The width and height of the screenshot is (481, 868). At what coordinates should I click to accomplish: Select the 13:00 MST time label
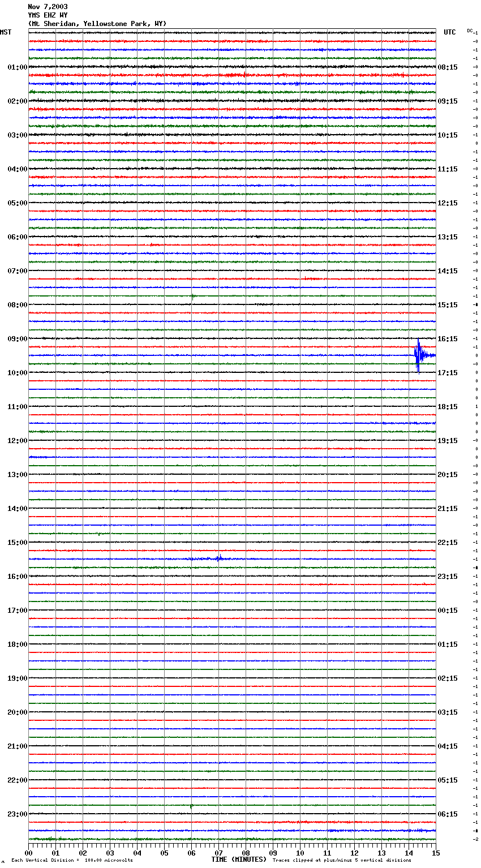point(18,475)
